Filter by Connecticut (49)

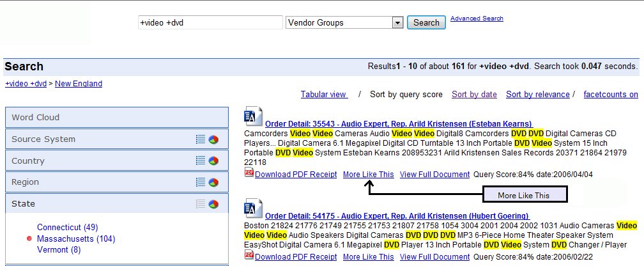click(67, 228)
